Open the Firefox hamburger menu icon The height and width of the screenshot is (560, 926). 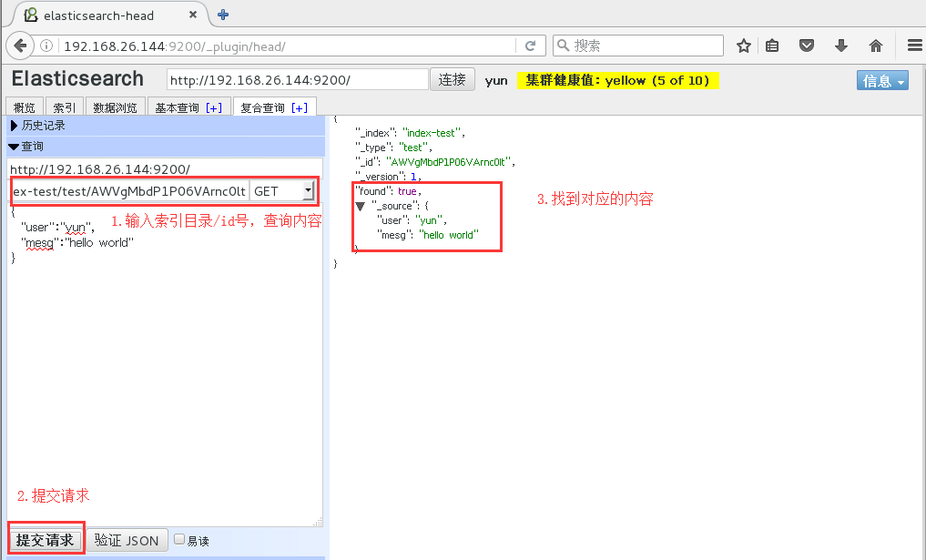click(x=911, y=45)
